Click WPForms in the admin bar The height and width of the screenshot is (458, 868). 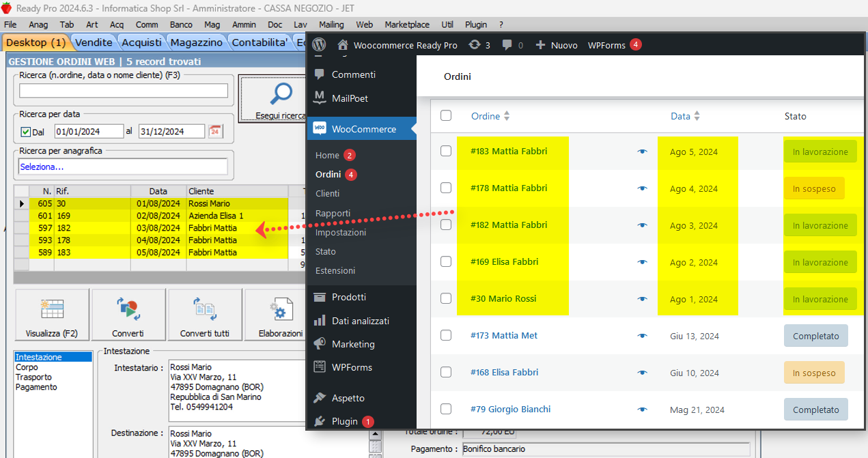point(606,45)
